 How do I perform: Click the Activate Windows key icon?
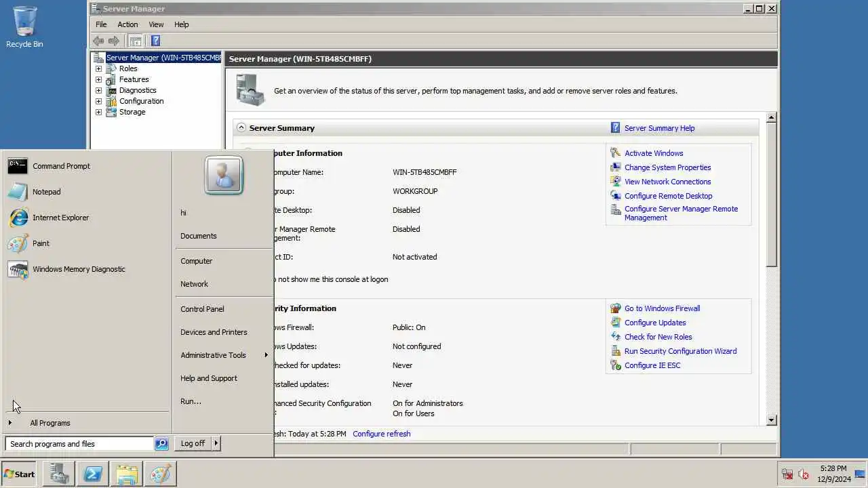pos(616,153)
